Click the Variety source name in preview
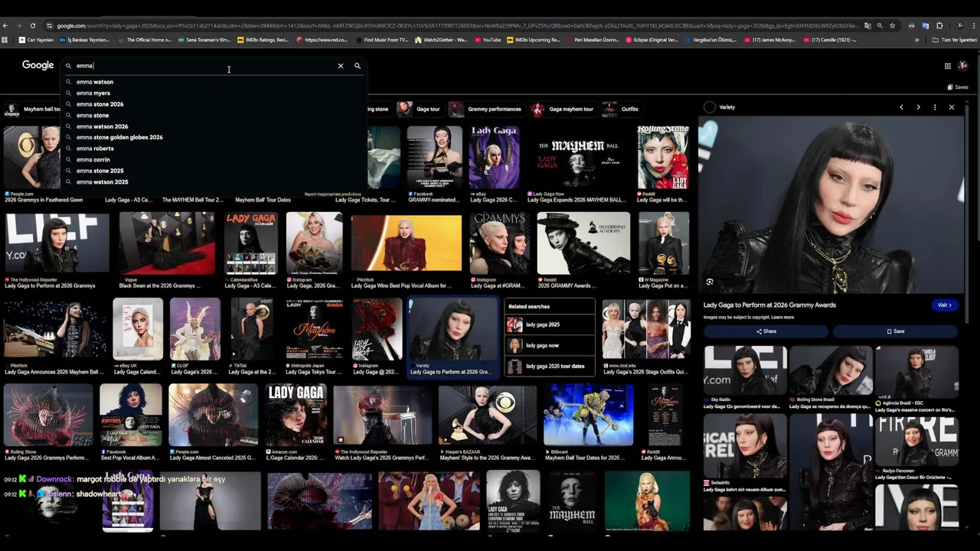Screen dimensions: 980x551 pyautogui.click(x=727, y=107)
